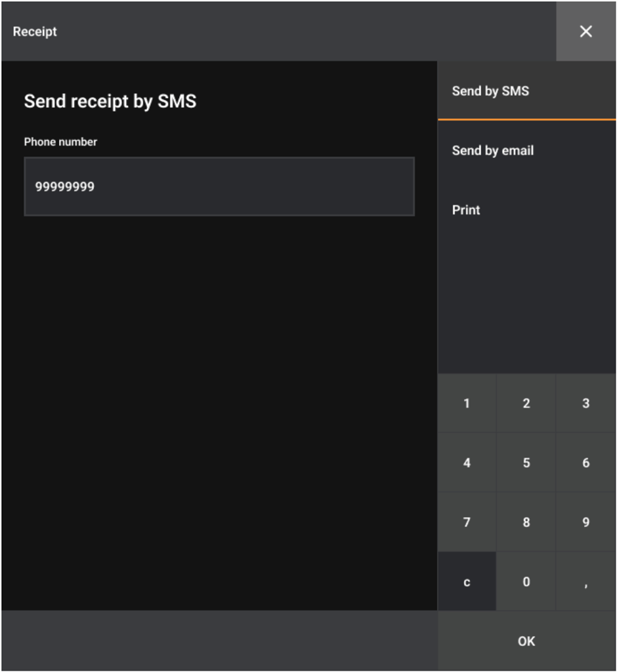Close the Receipt dialog with X
Screen dimensions: 617x672
[x=585, y=31]
